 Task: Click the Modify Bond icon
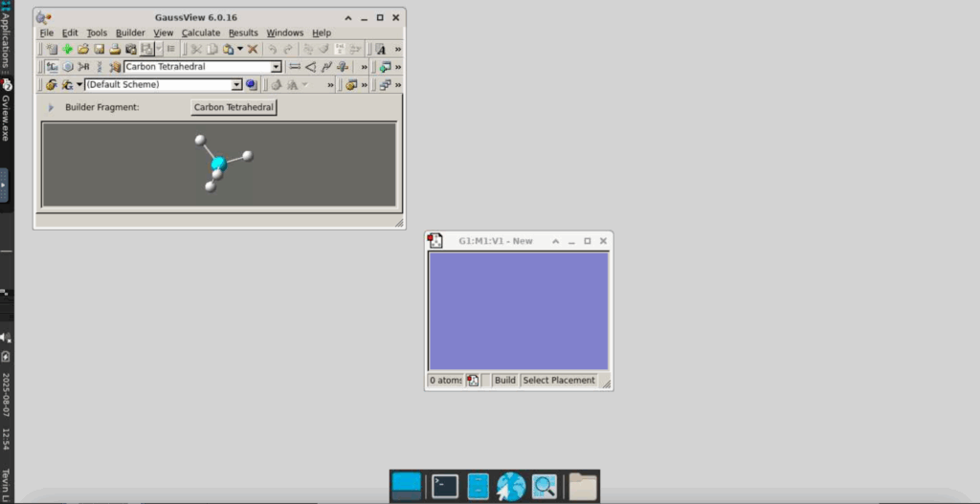(295, 67)
